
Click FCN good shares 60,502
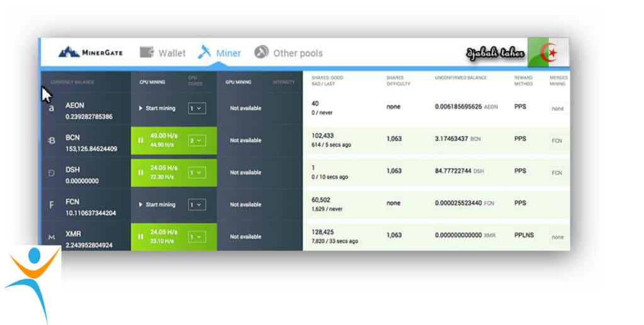click(321, 201)
